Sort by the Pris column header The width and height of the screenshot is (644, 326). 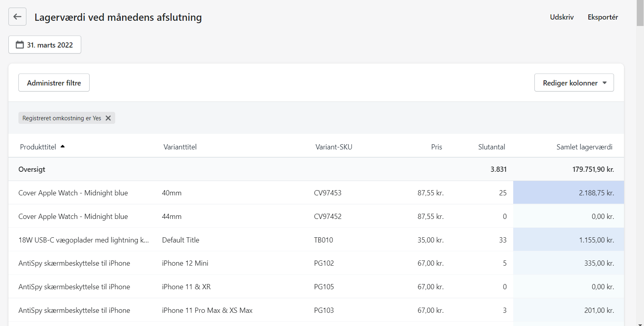coord(436,147)
